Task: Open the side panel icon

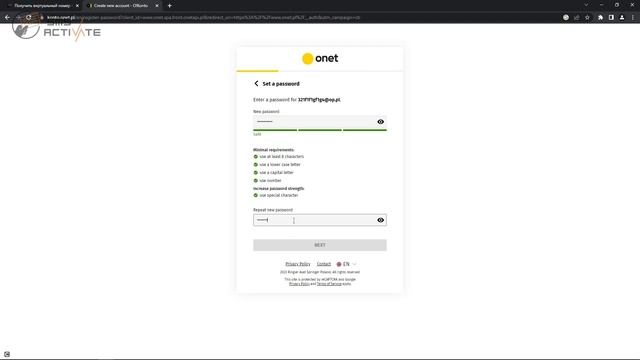Action: click(x=611, y=18)
